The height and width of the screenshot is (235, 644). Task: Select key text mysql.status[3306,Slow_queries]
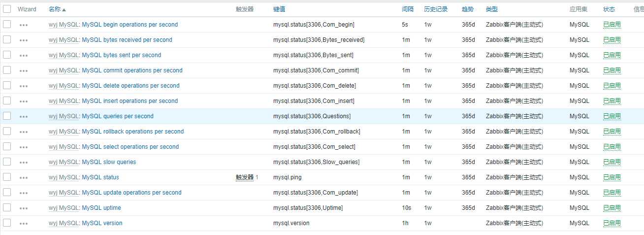(x=316, y=162)
